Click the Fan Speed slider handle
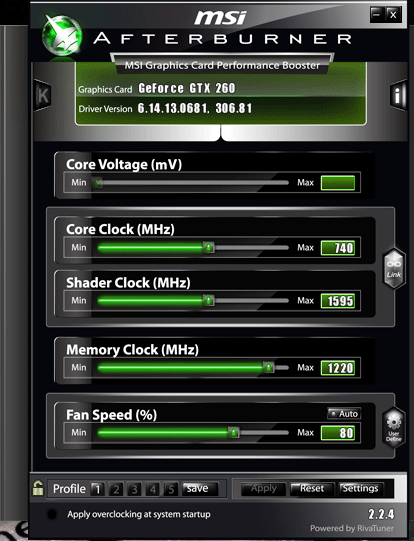The image size is (414, 541). point(234,432)
